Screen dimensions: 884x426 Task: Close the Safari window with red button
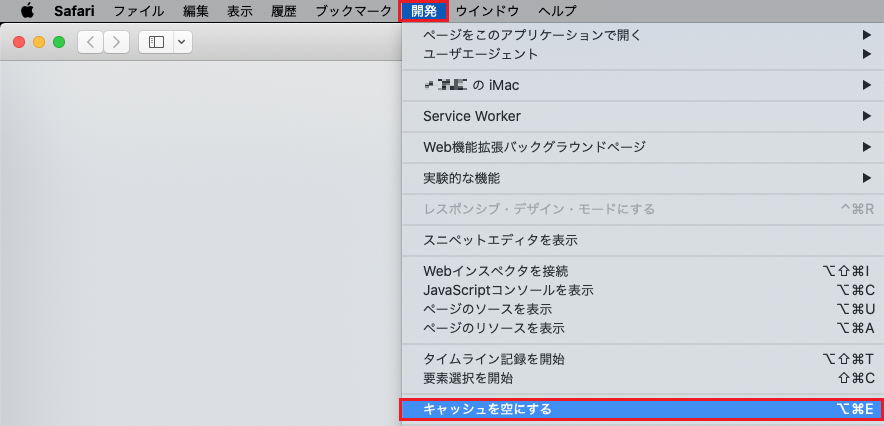pos(19,42)
